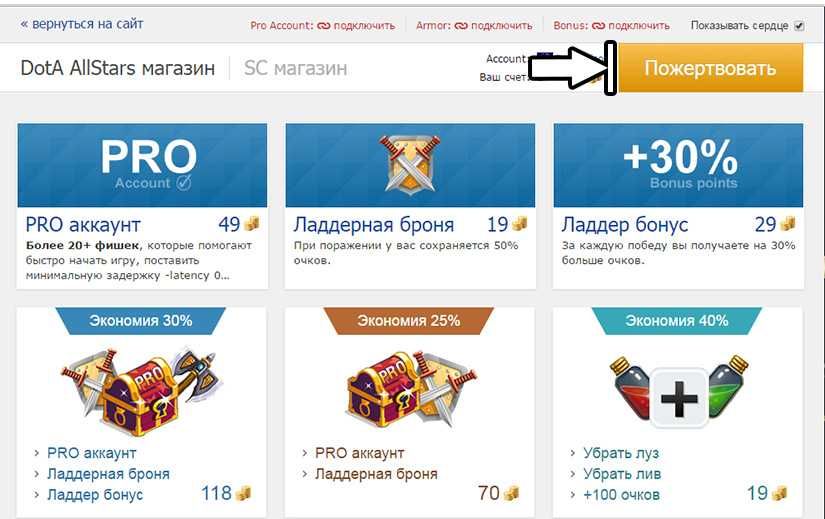The height and width of the screenshot is (519, 825).
Task: Click the crossed swords shield icon banner
Action: coord(410,165)
